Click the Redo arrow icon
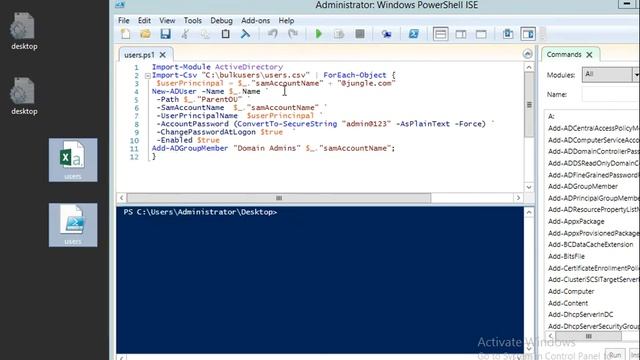 coord(293,34)
